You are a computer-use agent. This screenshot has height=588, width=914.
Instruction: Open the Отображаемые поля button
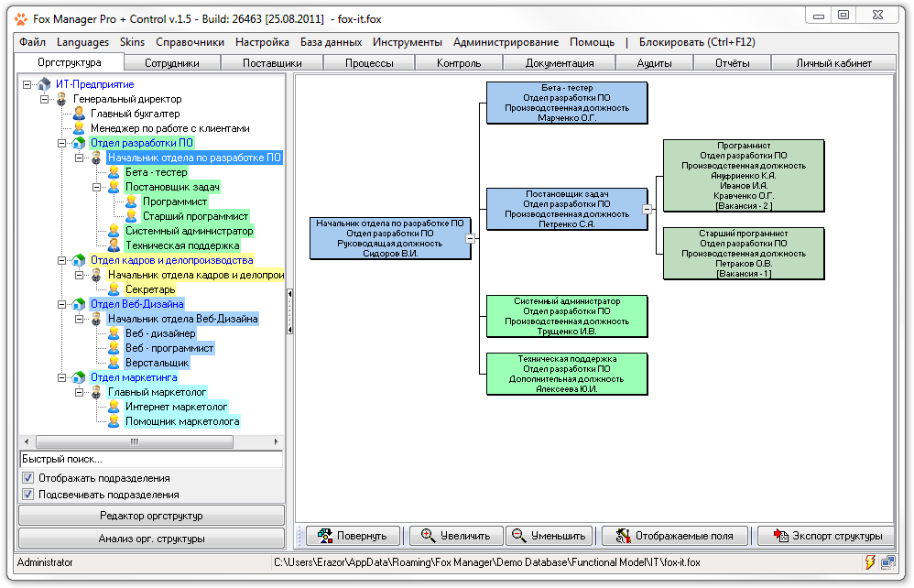click(x=675, y=536)
